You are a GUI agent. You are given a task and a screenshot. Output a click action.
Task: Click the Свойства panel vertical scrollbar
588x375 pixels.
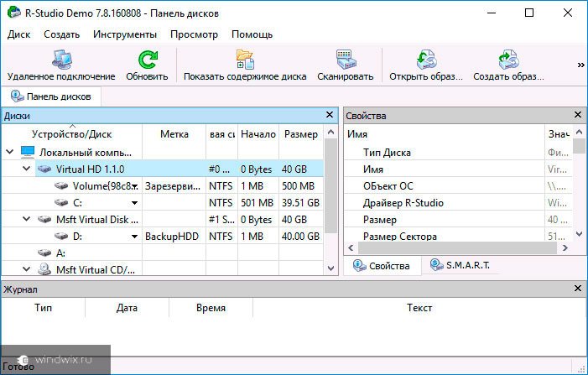[580, 193]
